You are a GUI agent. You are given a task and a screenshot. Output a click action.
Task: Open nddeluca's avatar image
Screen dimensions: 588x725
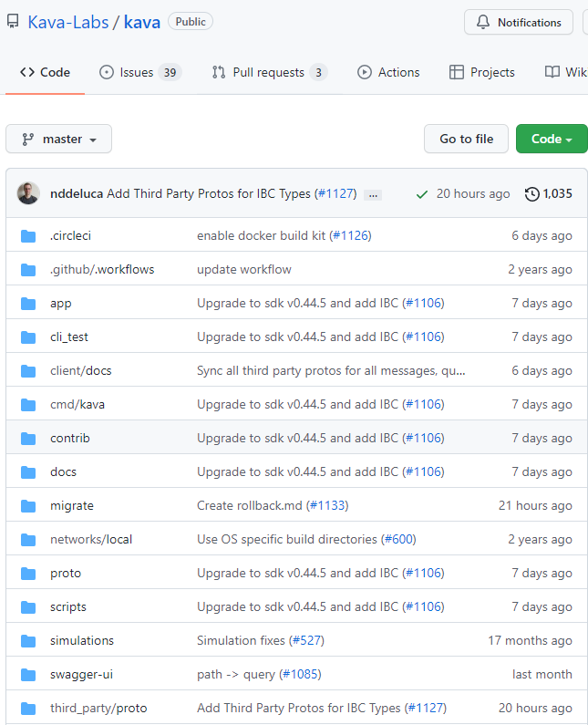pyautogui.click(x=28, y=193)
